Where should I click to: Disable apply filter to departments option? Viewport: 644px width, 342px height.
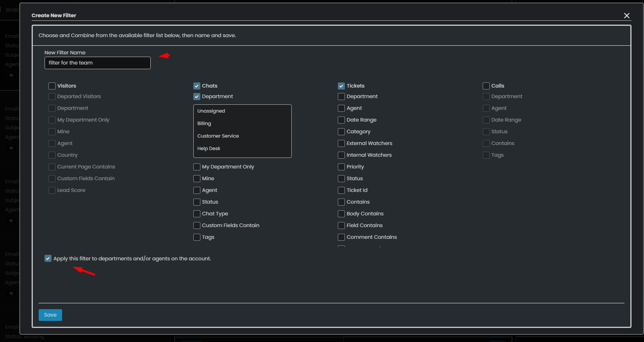pyautogui.click(x=48, y=259)
